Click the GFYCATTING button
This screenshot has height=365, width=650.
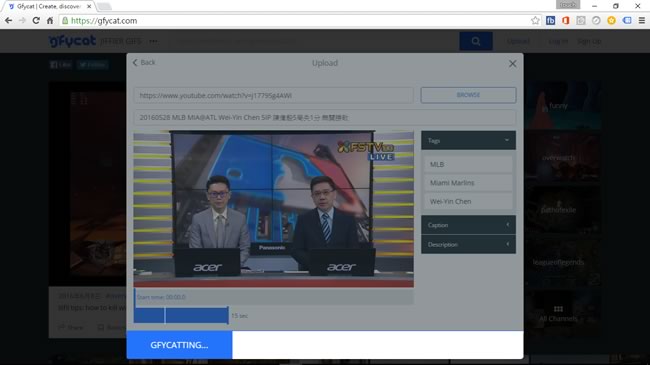(x=179, y=345)
